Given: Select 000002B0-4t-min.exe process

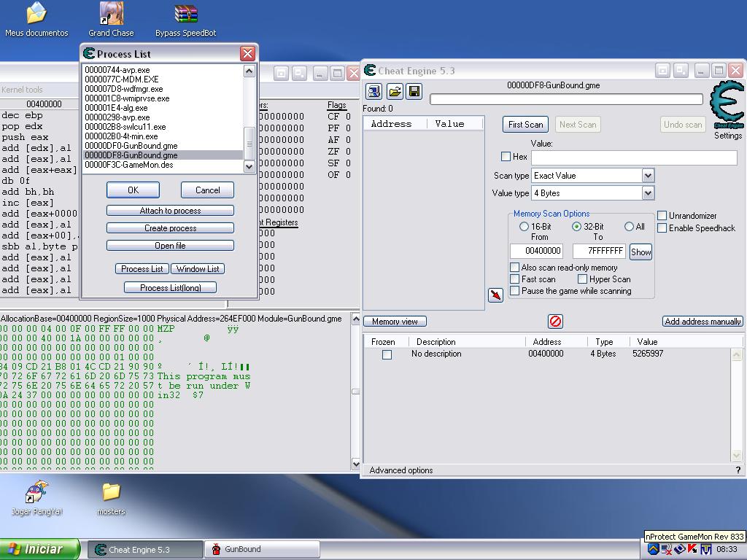Looking at the screenshot, I should point(163,136).
